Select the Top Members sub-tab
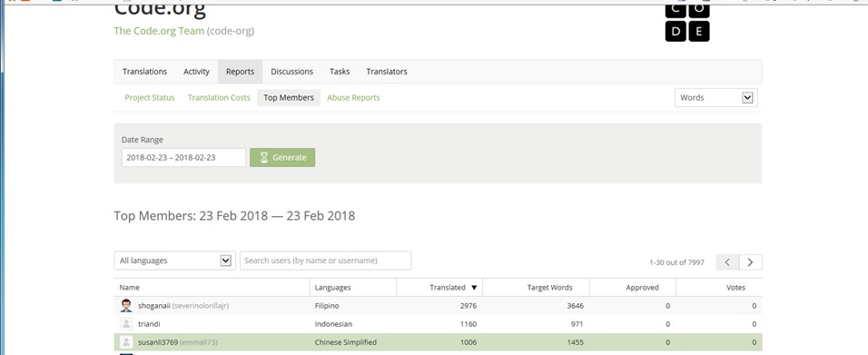 point(289,97)
